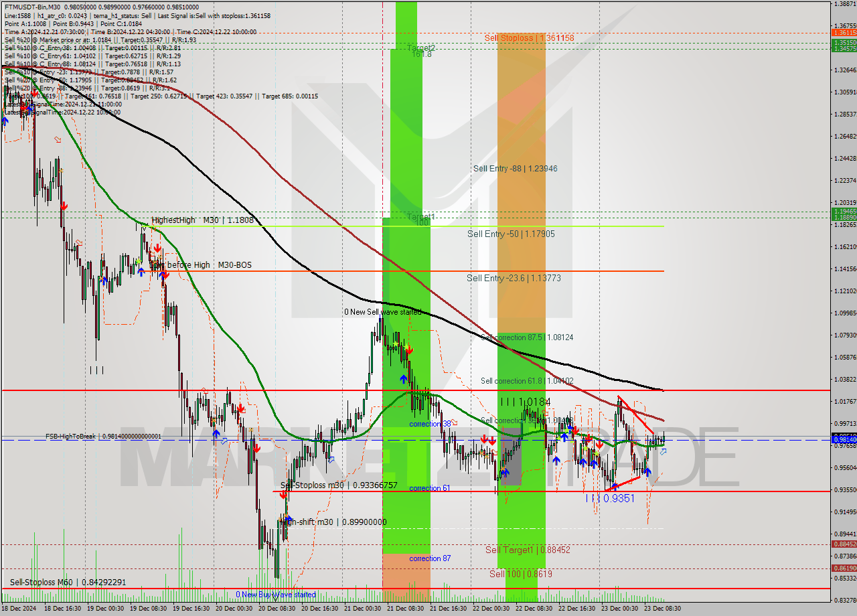Click the 'Sell 100 | 0.8619' label
857x616 pixels.
[x=520, y=574]
